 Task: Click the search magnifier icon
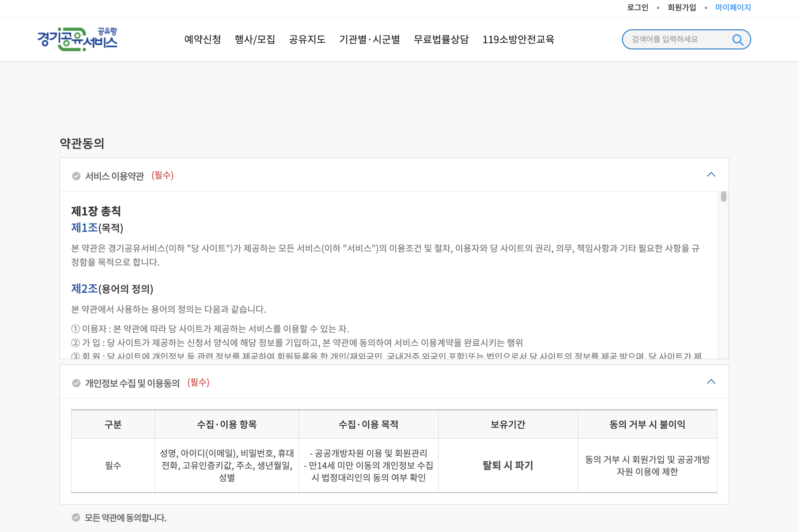[737, 40]
